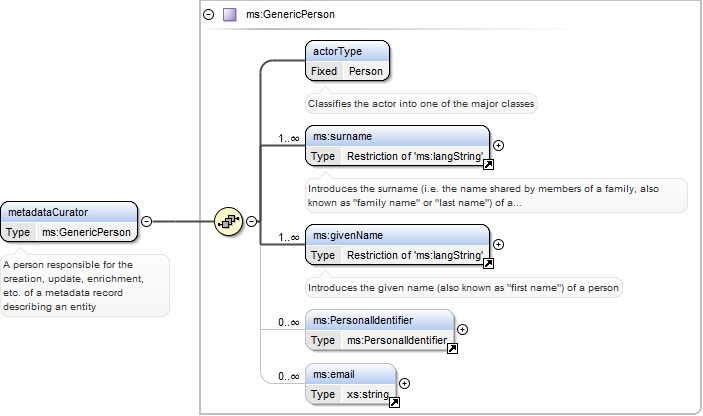This screenshot has height=416, width=703.
Task: Click the sequence compositor icon
Action: [x=229, y=221]
